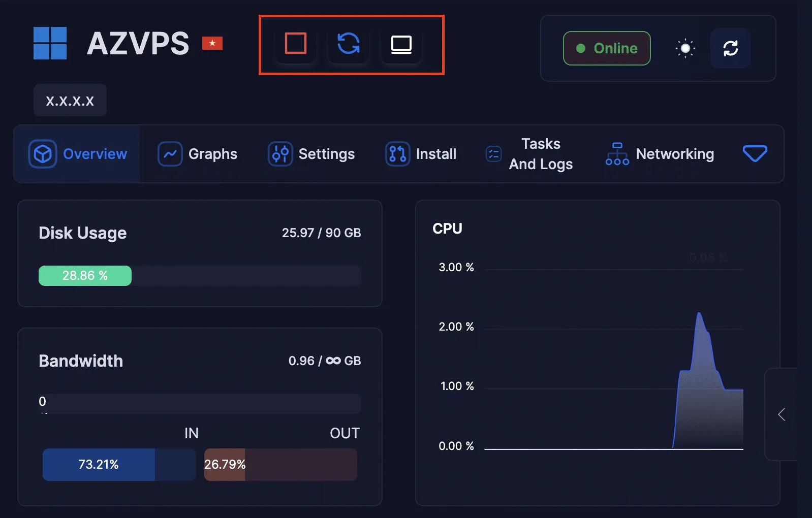Open the Settings tab

pyautogui.click(x=311, y=154)
